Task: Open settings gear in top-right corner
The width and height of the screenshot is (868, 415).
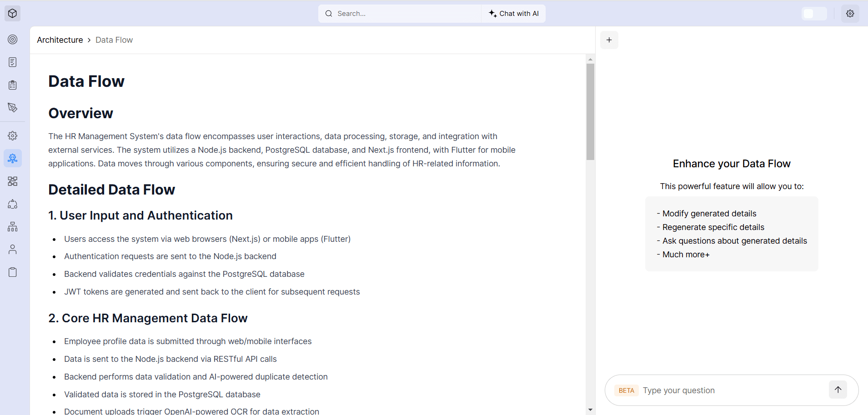Action: click(x=850, y=14)
